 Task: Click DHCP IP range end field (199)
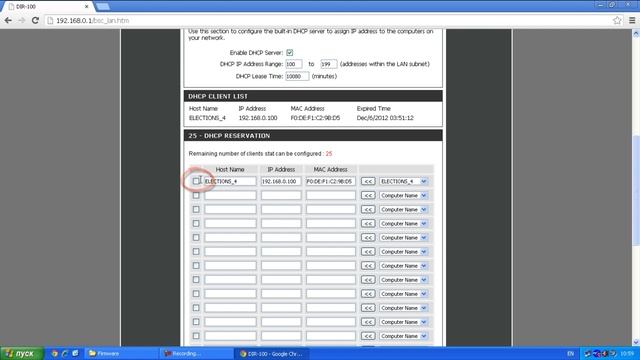[329, 64]
